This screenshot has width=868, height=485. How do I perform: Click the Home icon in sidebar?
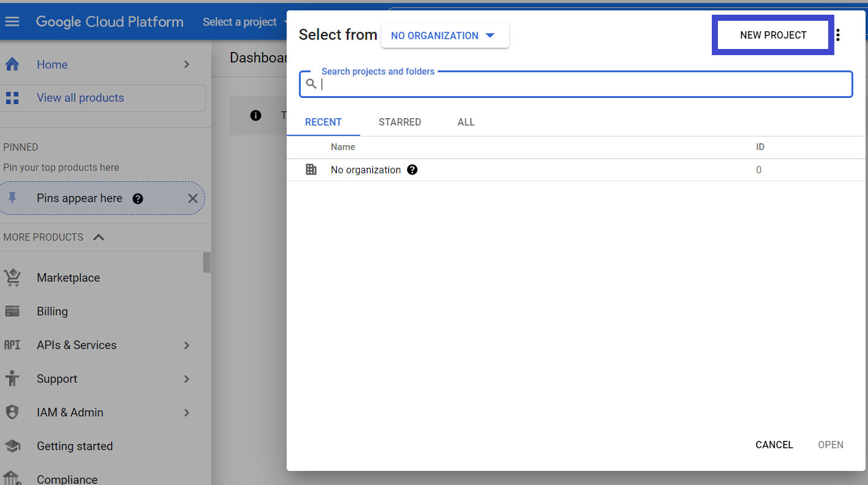click(x=12, y=64)
